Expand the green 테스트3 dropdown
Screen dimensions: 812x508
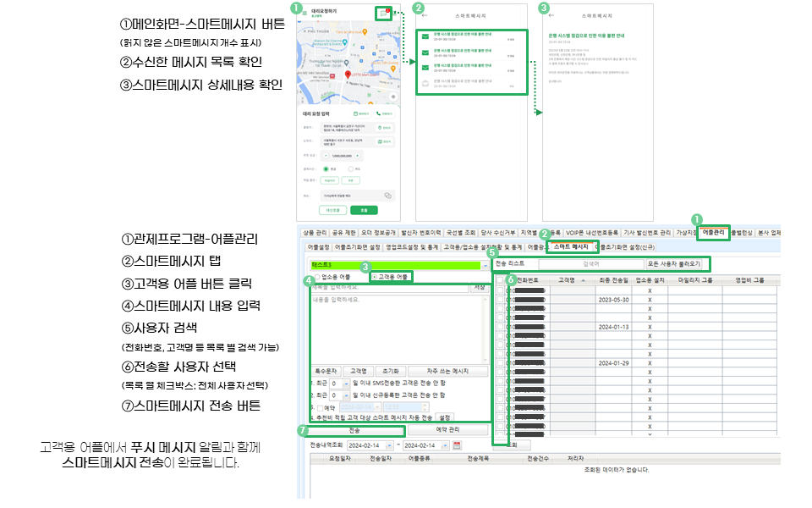click(x=485, y=264)
